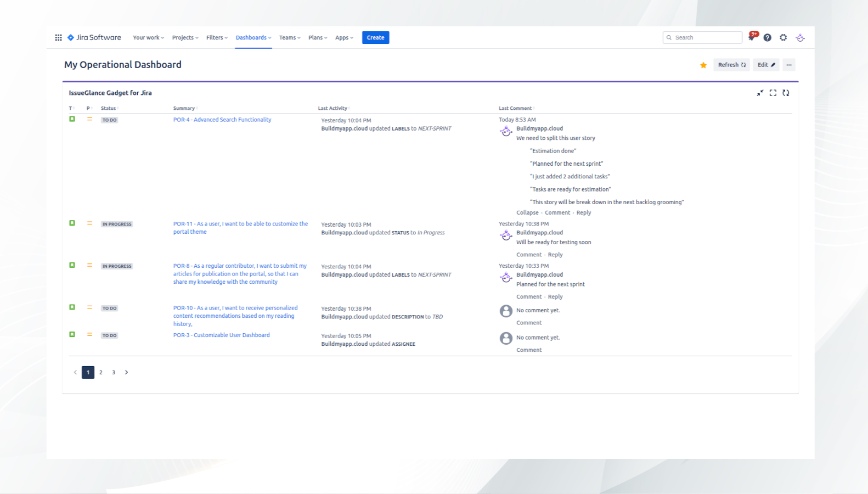Unstar the dashboard favorite star
The image size is (868, 494).
703,65
